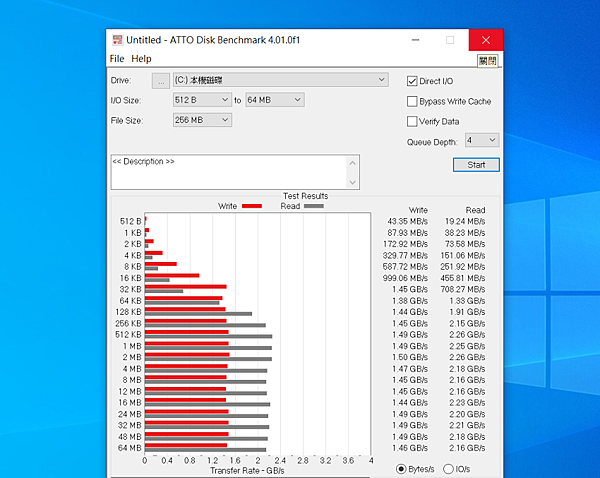
Task: Click the red Write legend swatch
Action: coord(252,206)
